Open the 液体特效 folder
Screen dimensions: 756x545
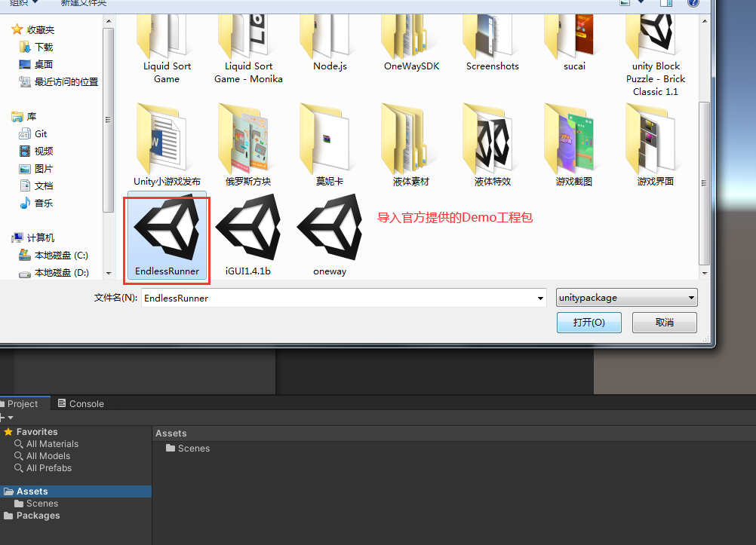pyautogui.click(x=492, y=145)
